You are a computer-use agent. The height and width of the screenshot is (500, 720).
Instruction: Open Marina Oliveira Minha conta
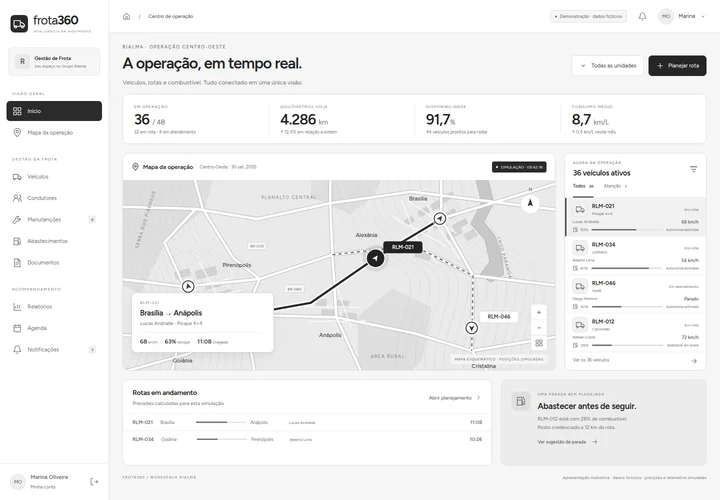click(x=49, y=482)
